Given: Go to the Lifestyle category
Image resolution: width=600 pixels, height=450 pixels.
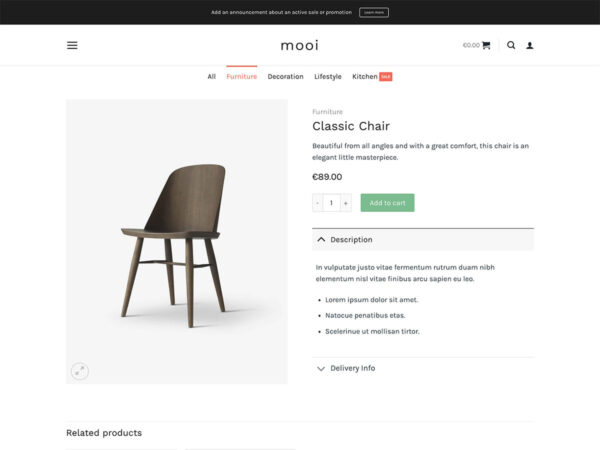Looking at the screenshot, I should click(328, 77).
